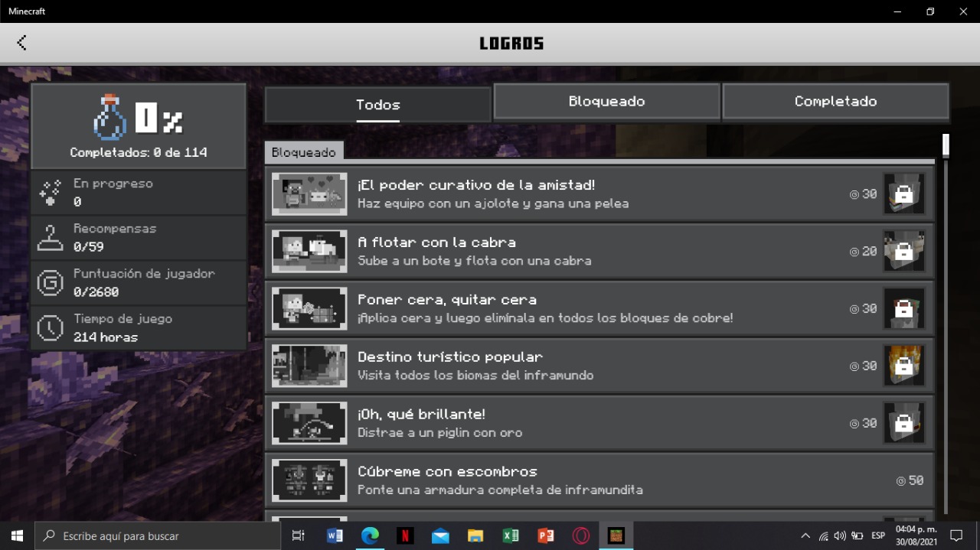The image size is (980, 550).
Task: Show hidden system tray icons
Action: 805,535
